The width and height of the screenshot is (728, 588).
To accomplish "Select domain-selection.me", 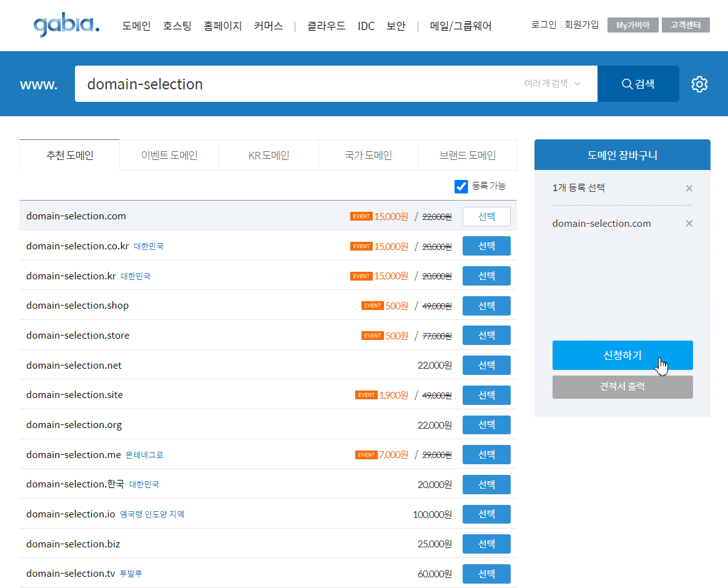I will point(486,455).
